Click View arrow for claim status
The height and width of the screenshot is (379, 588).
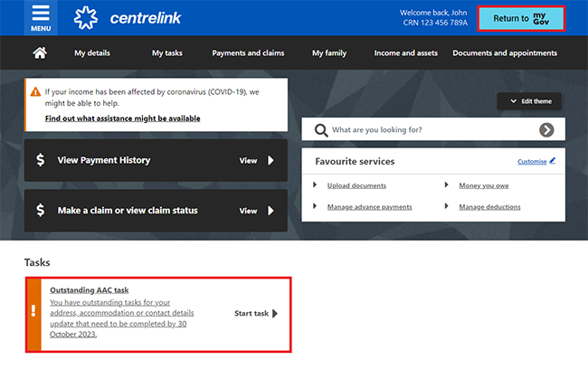point(270,211)
